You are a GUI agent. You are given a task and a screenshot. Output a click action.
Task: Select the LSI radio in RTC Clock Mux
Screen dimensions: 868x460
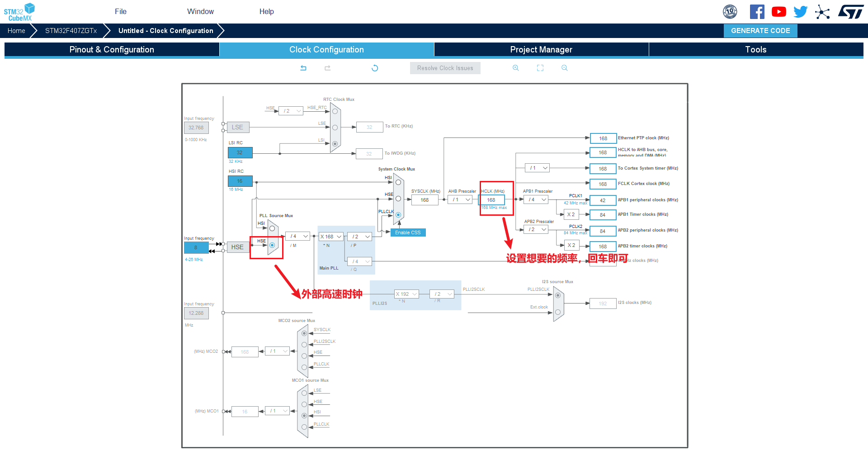pyautogui.click(x=335, y=144)
